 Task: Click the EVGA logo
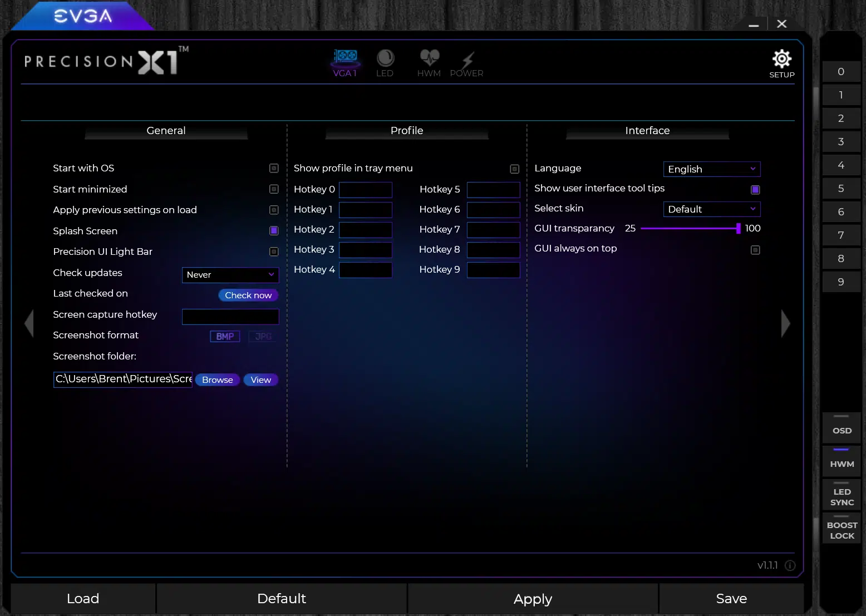pos(83,16)
